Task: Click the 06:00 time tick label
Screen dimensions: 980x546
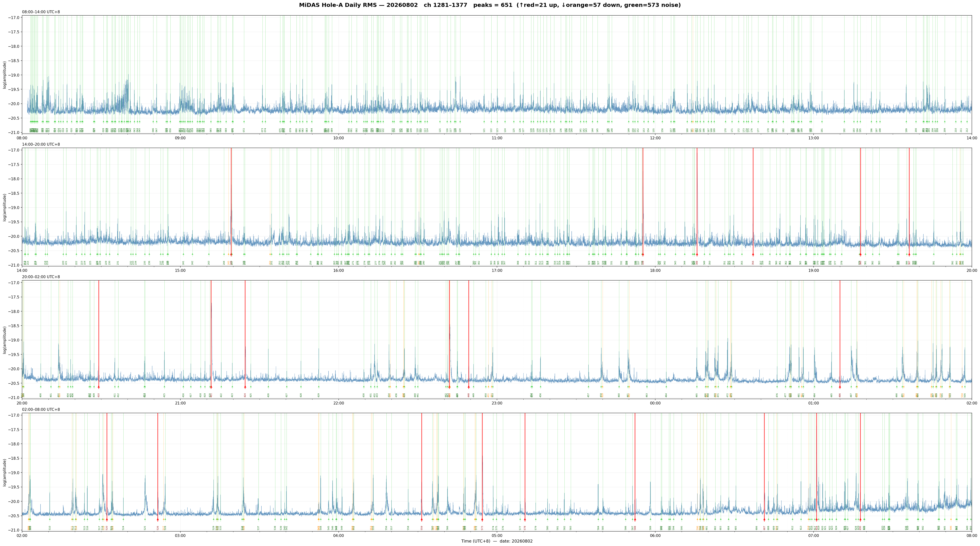Action: click(655, 536)
